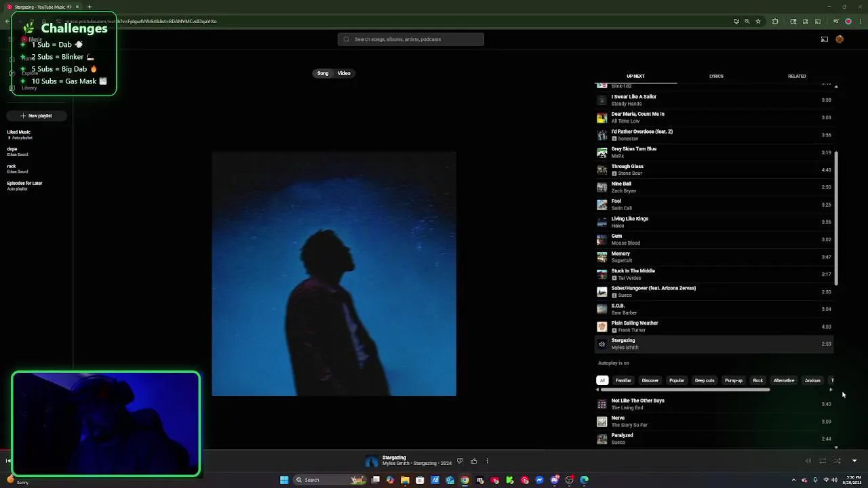Open a new browser tab

89,7
